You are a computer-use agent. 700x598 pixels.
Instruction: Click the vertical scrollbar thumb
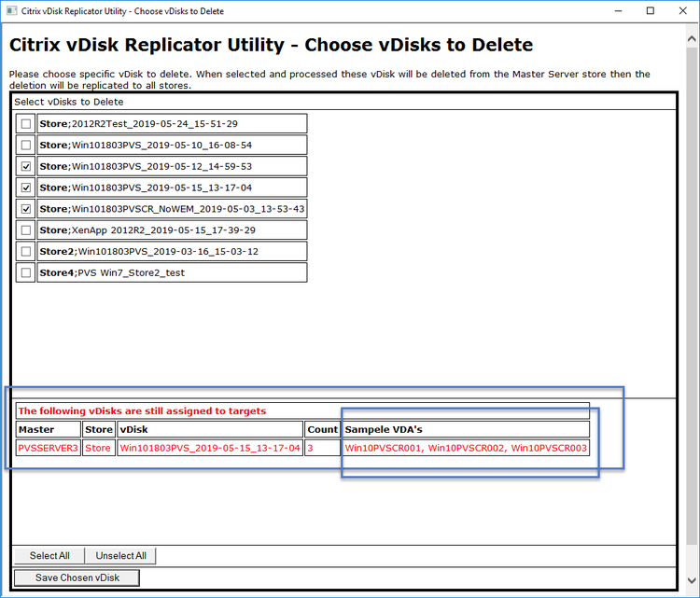tap(692, 295)
